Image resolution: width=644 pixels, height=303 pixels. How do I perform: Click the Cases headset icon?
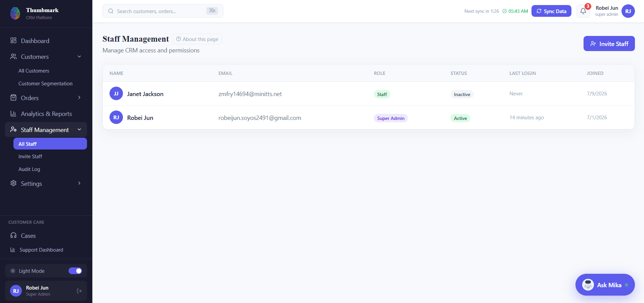[x=13, y=235]
